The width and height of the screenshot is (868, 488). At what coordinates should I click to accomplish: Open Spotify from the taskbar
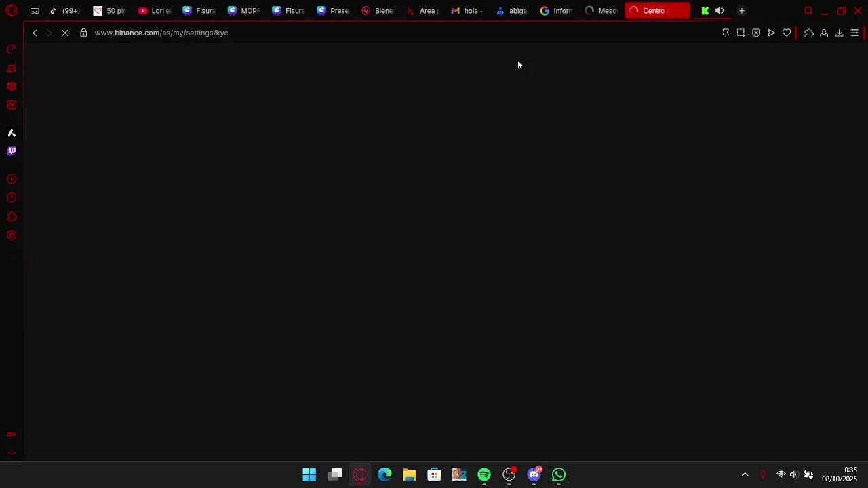point(484,474)
